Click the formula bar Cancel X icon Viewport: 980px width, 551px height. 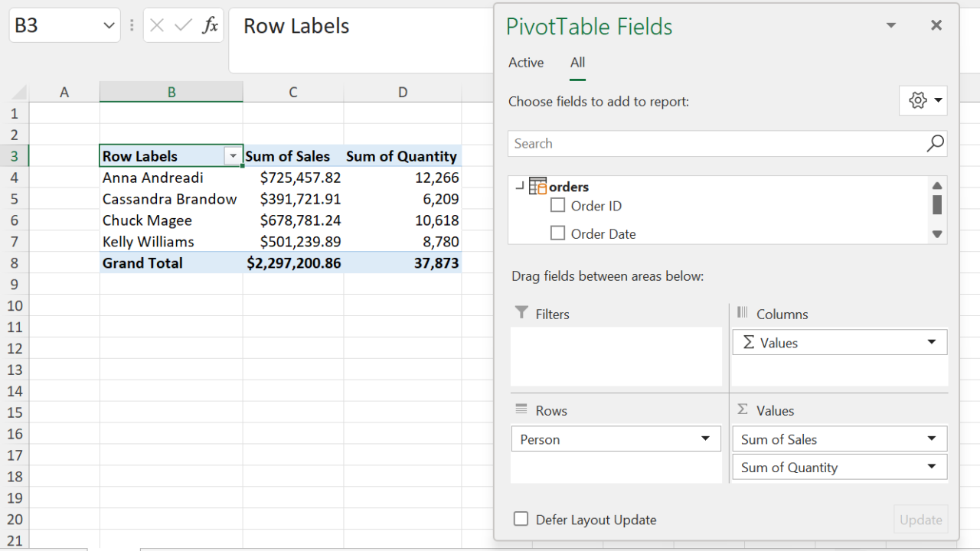coord(157,25)
